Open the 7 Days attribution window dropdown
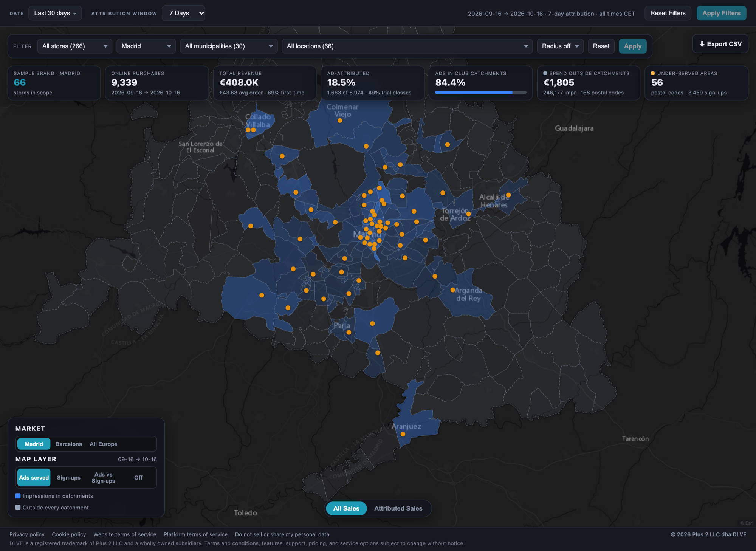The width and height of the screenshot is (756, 551). [184, 13]
